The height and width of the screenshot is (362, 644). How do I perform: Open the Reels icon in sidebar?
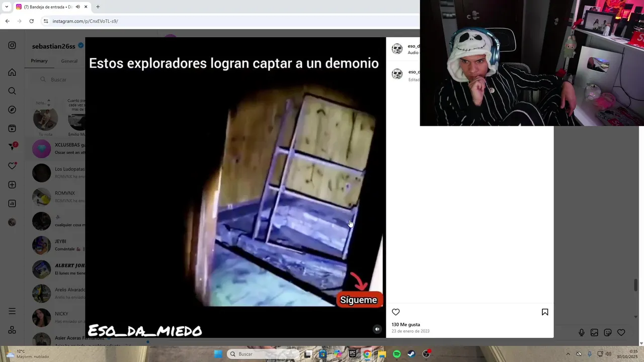point(12,129)
